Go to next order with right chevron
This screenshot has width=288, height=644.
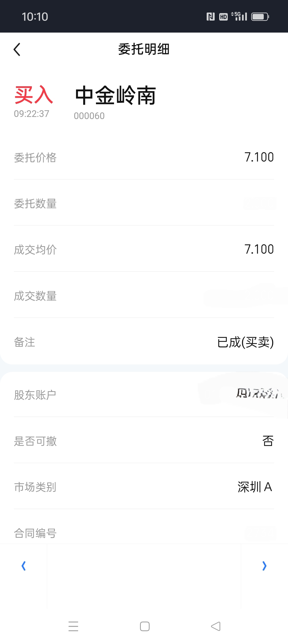[264, 566]
